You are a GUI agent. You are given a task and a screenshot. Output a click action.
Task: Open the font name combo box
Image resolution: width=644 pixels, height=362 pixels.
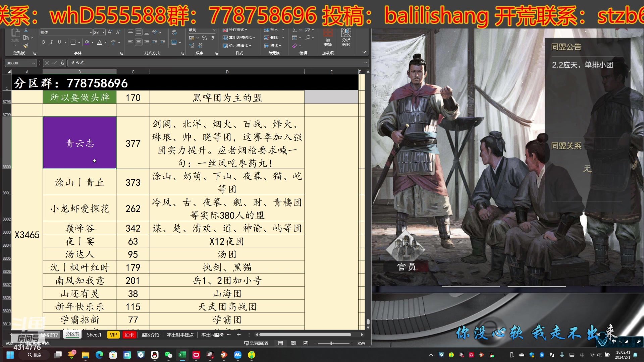click(x=66, y=32)
